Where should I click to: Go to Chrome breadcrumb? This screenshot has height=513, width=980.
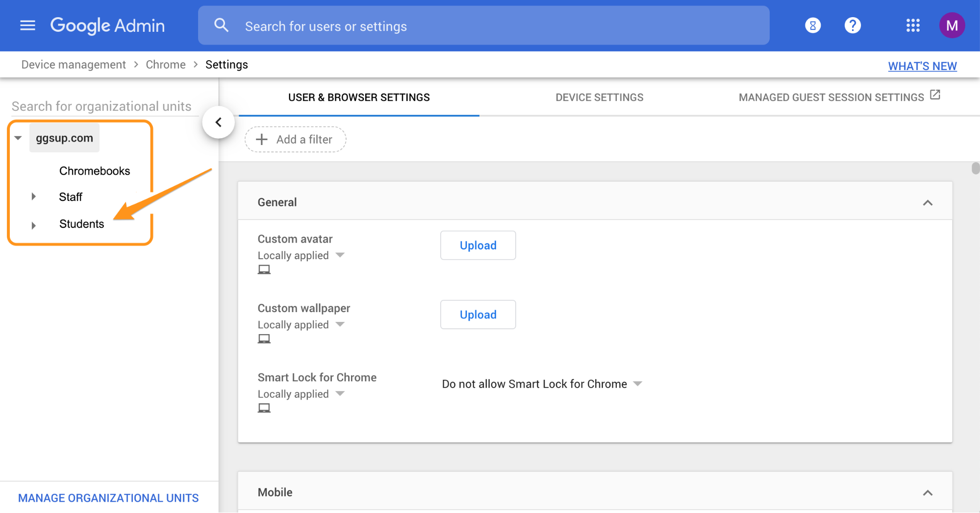point(166,65)
